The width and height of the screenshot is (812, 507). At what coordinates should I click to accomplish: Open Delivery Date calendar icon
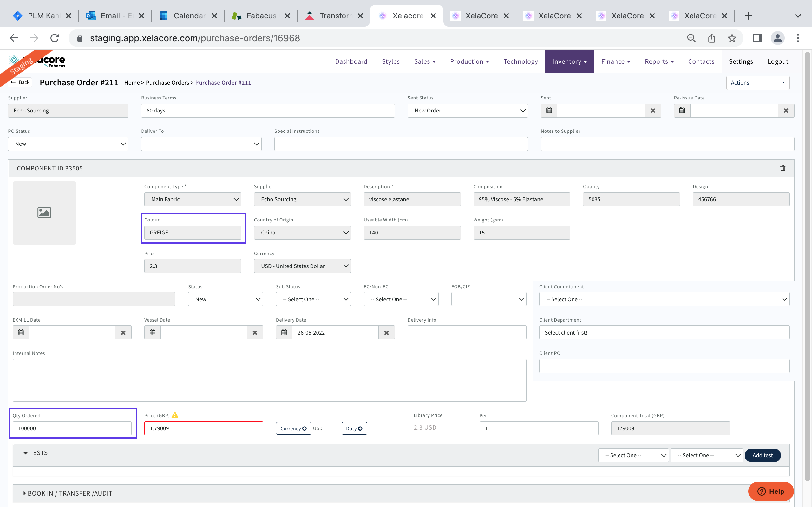tap(284, 333)
